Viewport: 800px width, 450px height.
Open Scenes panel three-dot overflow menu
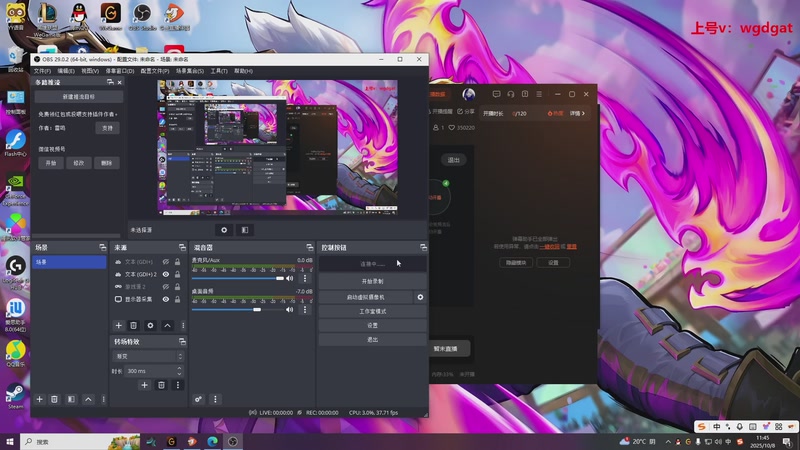[x=104, y=399]
